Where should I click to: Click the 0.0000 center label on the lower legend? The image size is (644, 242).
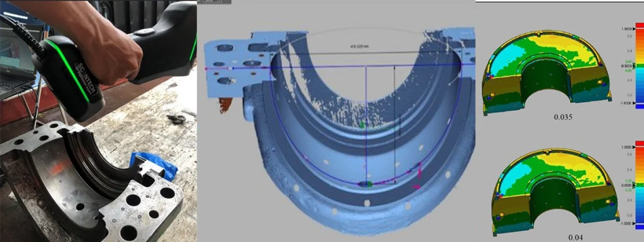626,185
